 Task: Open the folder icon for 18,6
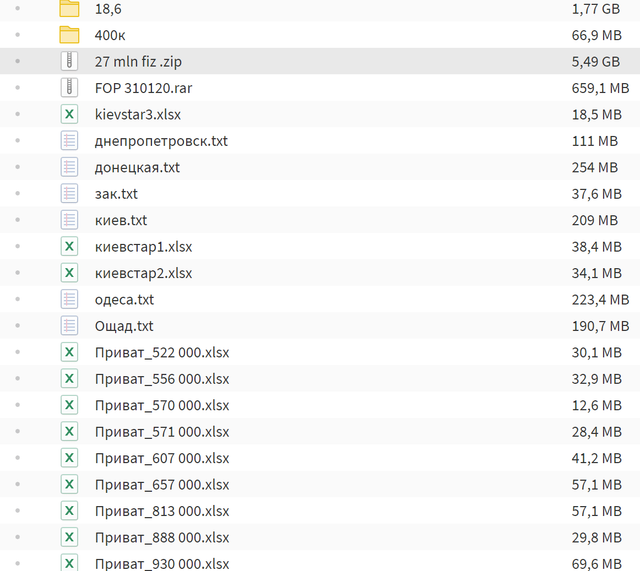[69, 9]
